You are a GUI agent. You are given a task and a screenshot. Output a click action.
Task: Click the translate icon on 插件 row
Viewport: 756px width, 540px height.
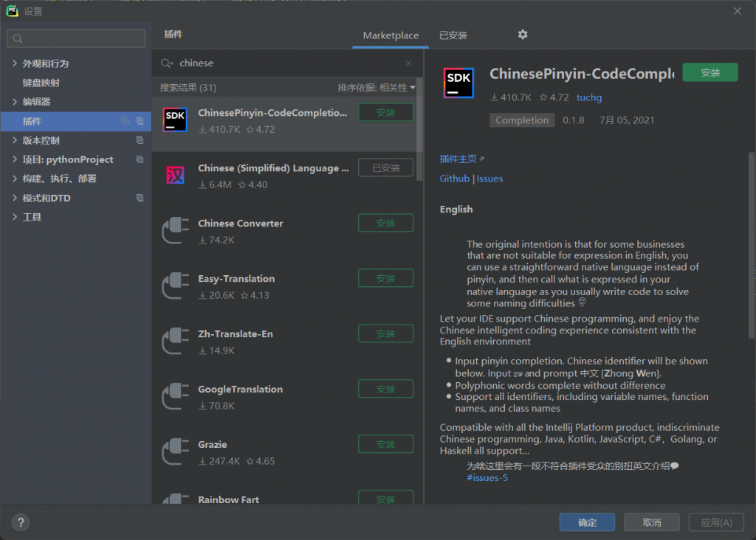point(125,120)
